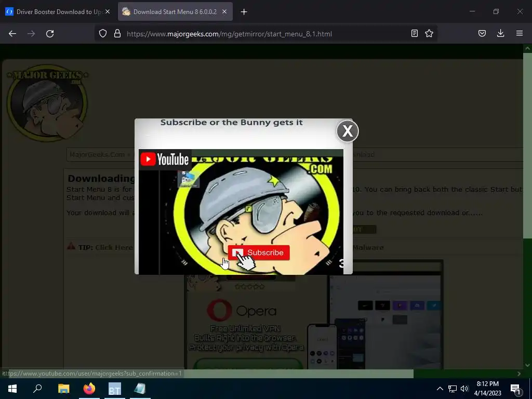Click the Opera VPN advertisement
The image size is (532, 399).
tap(313, 322)
